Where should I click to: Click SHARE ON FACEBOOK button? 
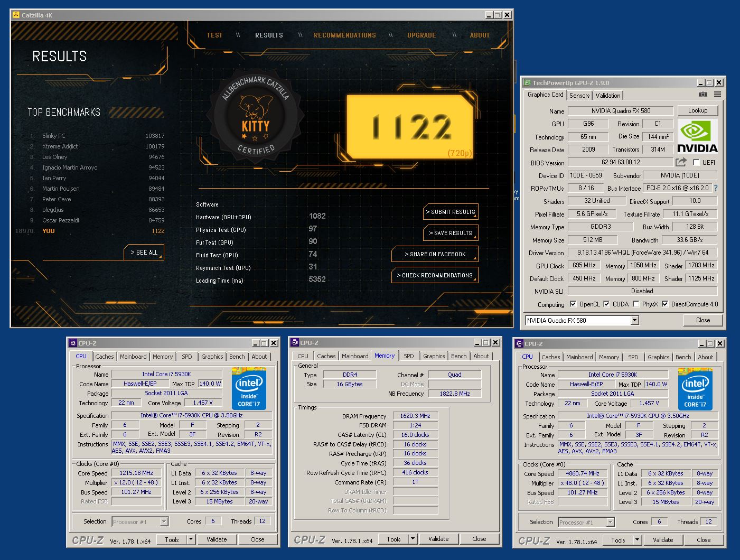click(x=435, y=254)
